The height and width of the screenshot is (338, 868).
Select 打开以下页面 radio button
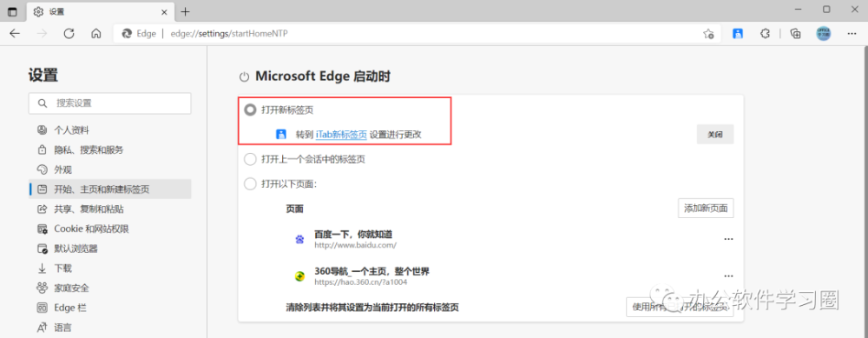click(250, 184)
